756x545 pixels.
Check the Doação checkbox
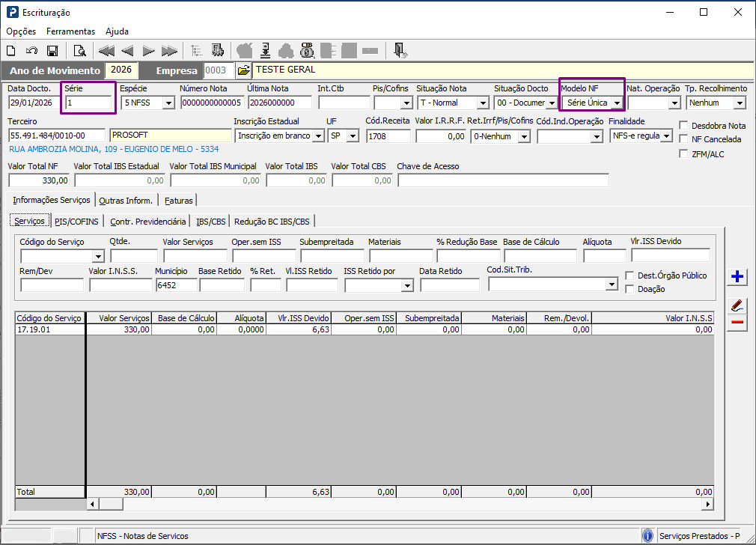(x=630, y=289)
